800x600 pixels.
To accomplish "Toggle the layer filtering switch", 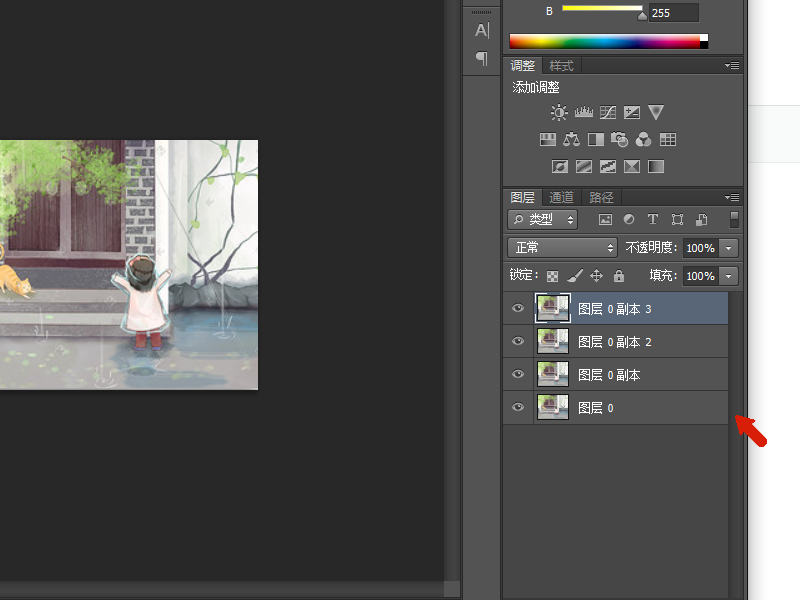I will 734,219.
